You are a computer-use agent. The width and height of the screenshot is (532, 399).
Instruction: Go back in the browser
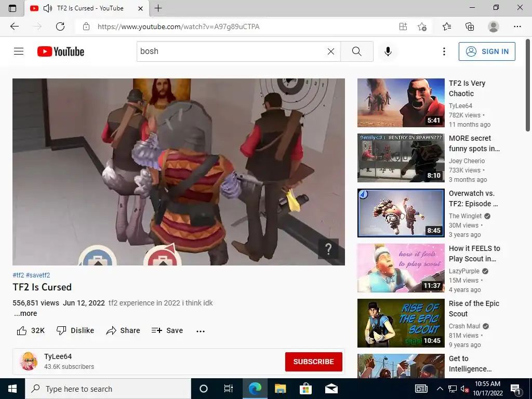[x=15, y=26]
